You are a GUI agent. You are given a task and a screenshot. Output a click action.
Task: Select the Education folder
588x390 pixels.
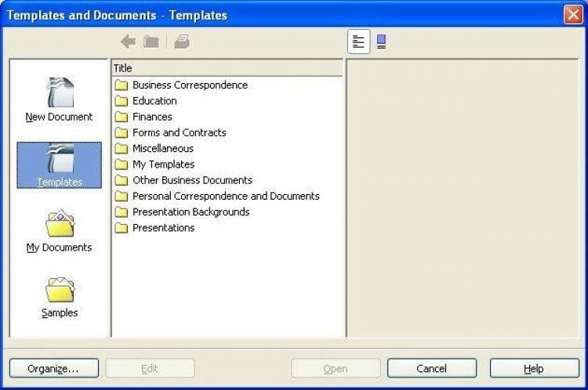pos(154,101)
